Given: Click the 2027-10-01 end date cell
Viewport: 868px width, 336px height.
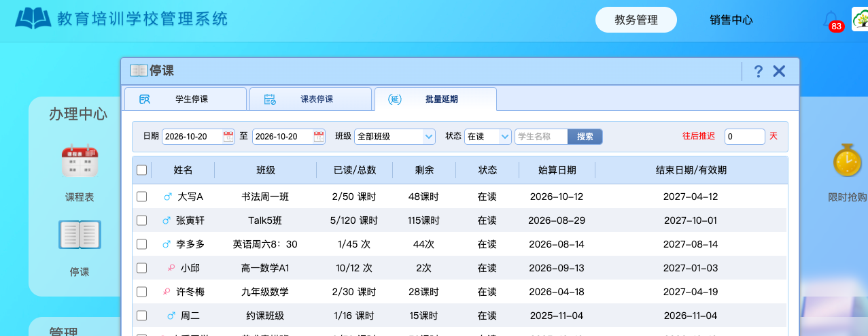Looking at the screenshot, I should (x=691, y=220).
